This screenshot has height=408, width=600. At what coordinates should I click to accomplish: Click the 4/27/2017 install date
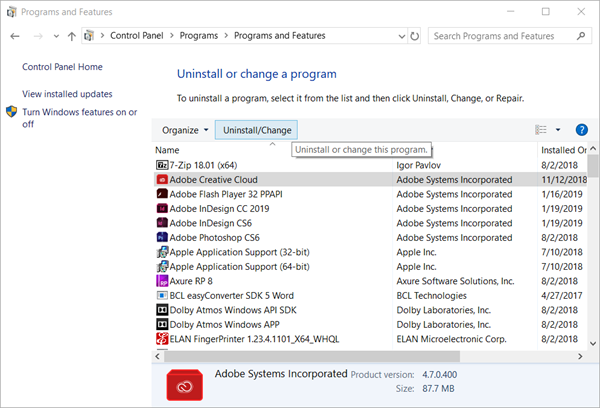562,296
